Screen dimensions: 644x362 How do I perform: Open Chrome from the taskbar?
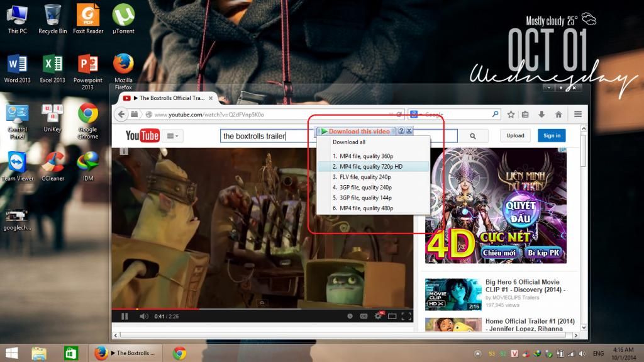click(179, 353)
